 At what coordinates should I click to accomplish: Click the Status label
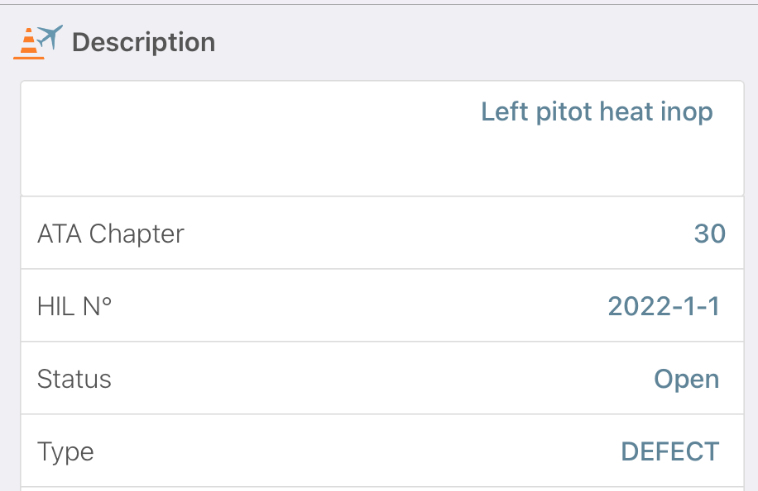pos(74,379)
